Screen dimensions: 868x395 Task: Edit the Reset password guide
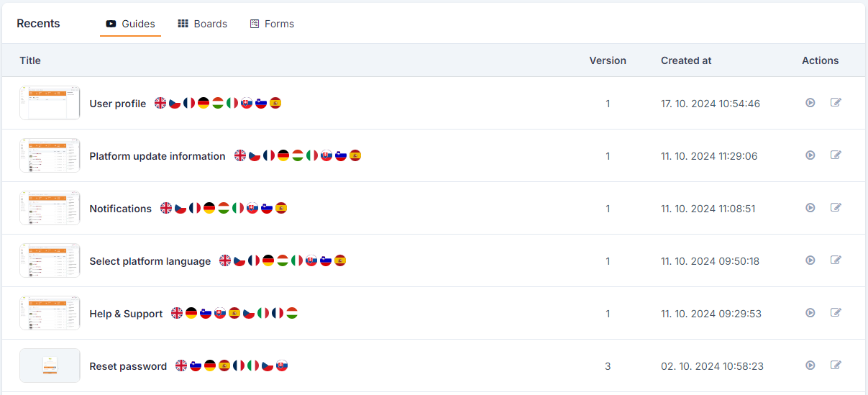[x=836, y=366]
